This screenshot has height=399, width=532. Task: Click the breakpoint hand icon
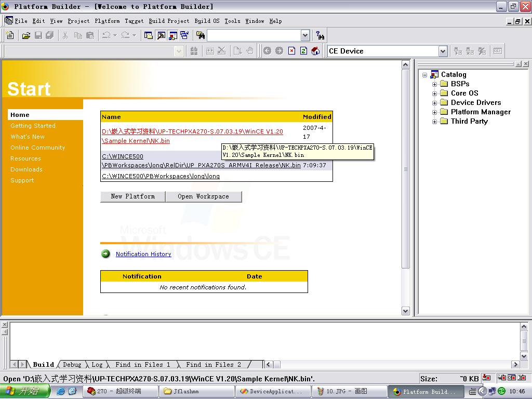click(250, 51)
